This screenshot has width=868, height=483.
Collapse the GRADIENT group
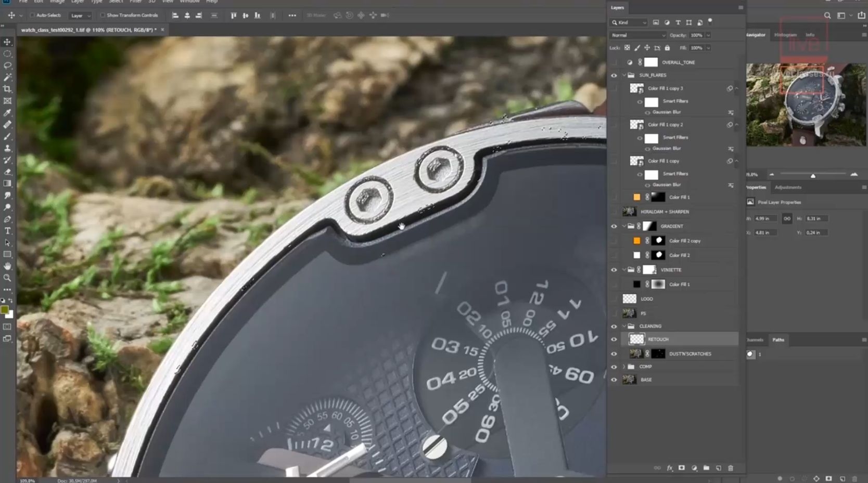(x=624, y=226)
